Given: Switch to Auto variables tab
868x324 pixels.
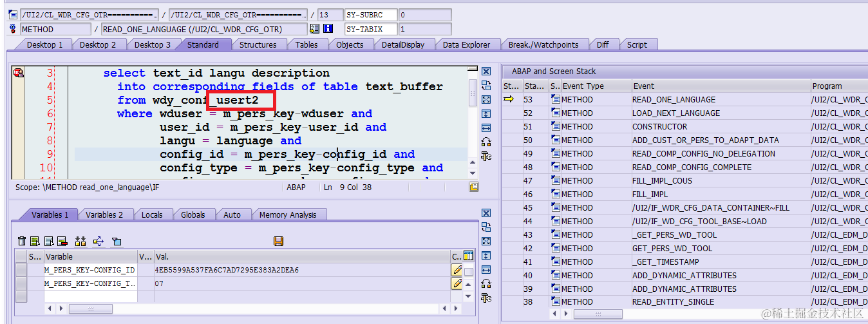Looking at the screenshot, I should click(x=232, y=214).
